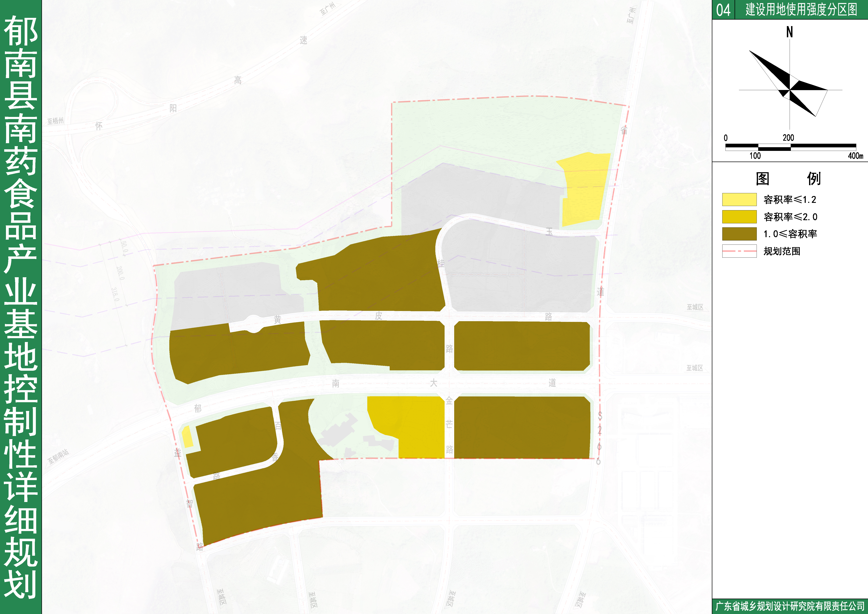Viewport: 868px width, 614px height.
Task: Click the 广东省城乡规划设计研究院有限责任公司 footer text
Action: [x=790, y=606]
